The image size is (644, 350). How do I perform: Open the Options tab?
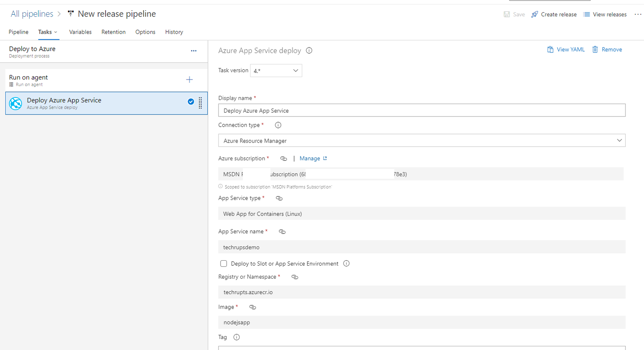coord(145,32)
